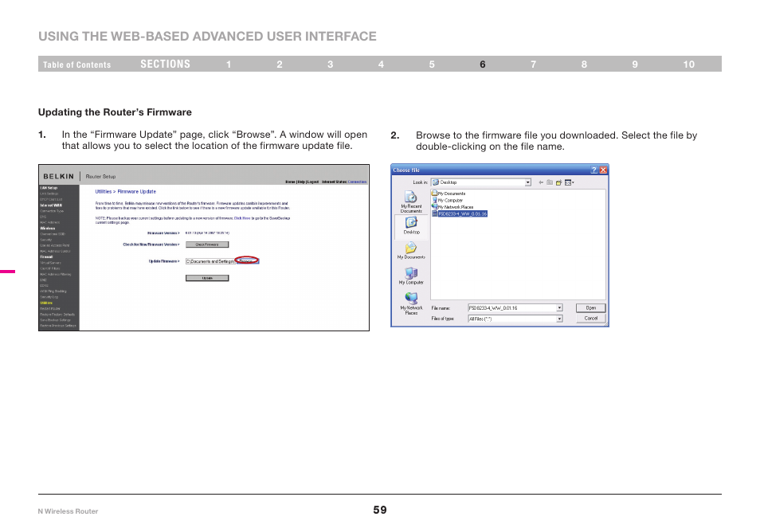This screenshot has height=532, width=760.
Task: Click the Connection internet status link
Action: click(x=357, y=182)
